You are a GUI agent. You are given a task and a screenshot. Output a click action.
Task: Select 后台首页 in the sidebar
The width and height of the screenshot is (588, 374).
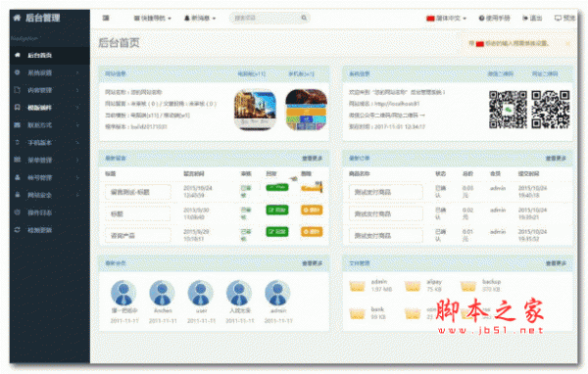coord(50,55)
